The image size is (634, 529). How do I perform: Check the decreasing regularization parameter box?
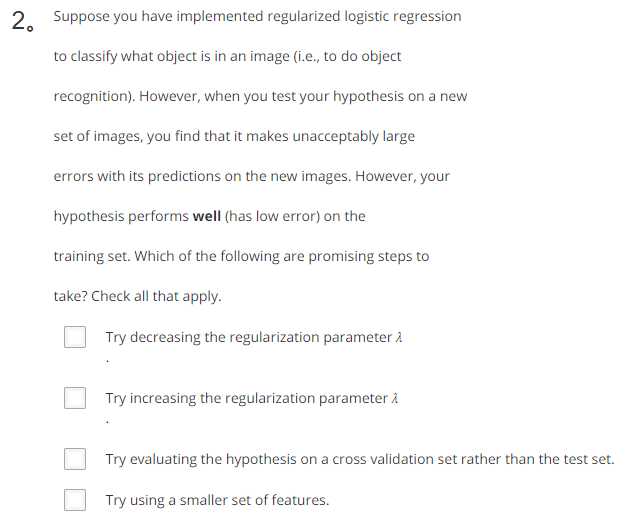coord(75,337)
